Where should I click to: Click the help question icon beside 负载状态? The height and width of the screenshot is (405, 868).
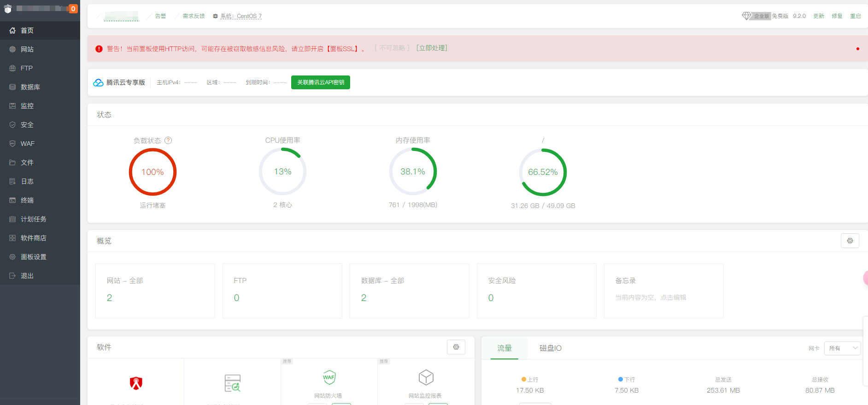click(168, 140)
